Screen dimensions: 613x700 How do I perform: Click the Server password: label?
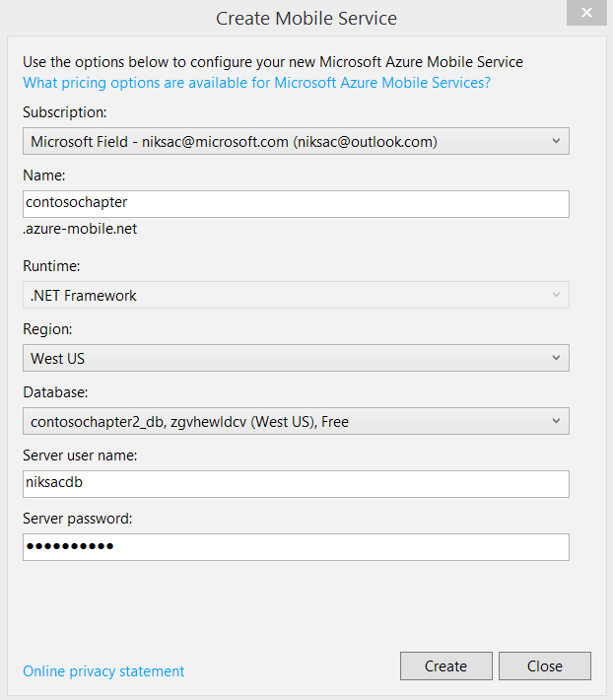tap(78, 519)
